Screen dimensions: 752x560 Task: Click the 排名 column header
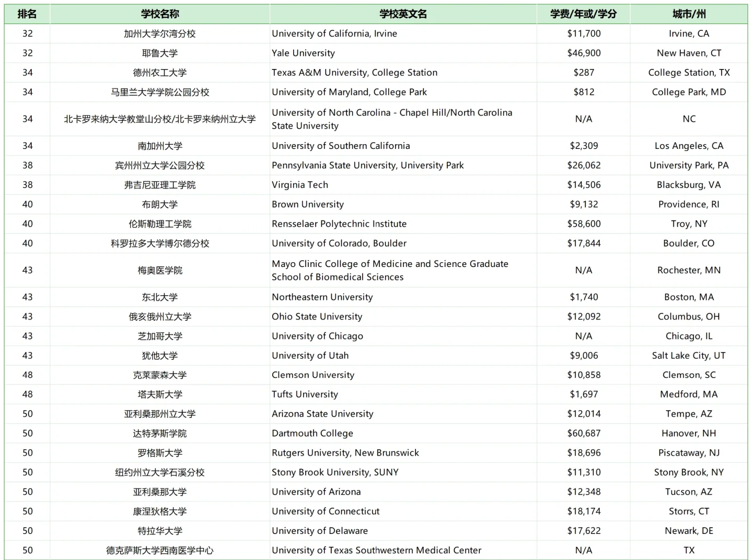[27, 14]
